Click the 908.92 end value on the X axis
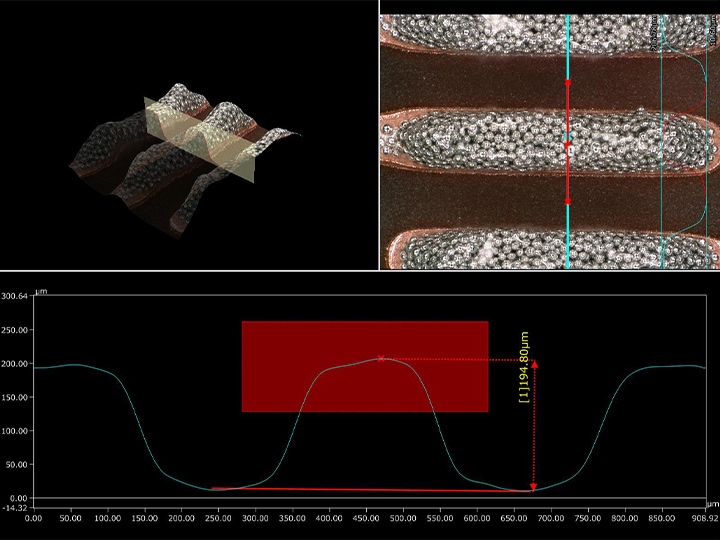This screenshot has height=540, width=720. [705, 518]
